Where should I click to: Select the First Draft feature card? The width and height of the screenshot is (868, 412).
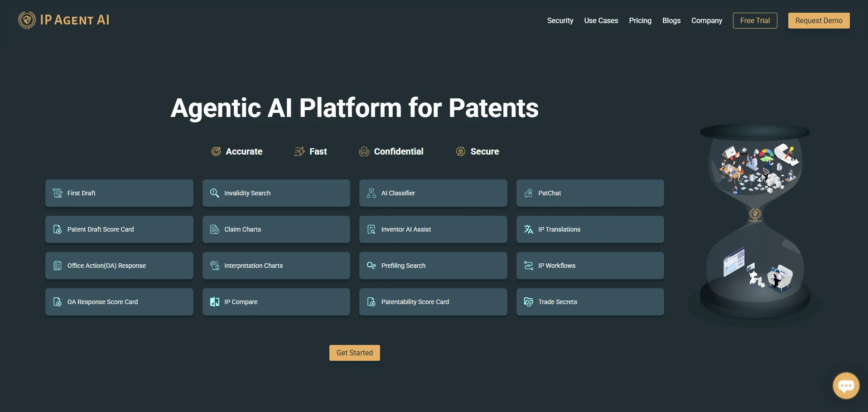pos(119,193)
